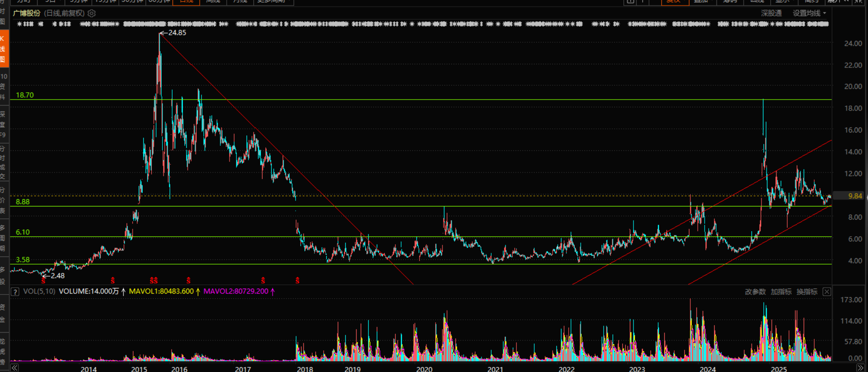Open chart settings gear beside 广博股份
This screenshot has width=868, height=372.
[x=92, y=13]
